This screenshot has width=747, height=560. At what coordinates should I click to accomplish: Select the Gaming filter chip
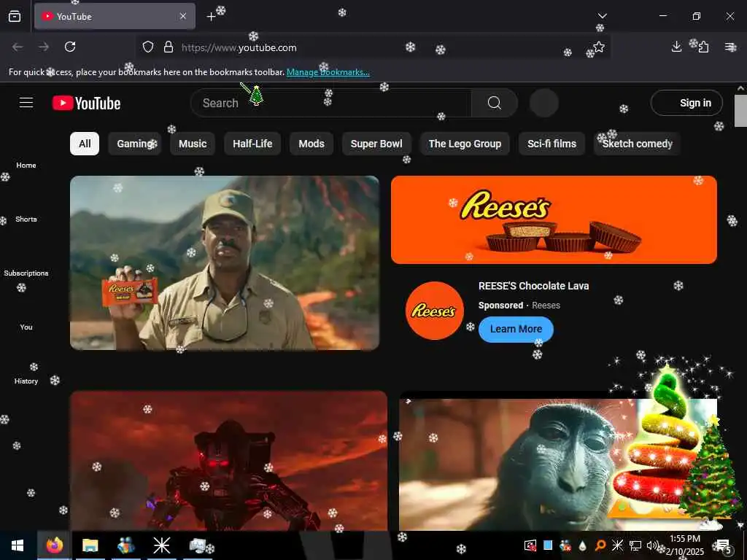pos(135,144)
